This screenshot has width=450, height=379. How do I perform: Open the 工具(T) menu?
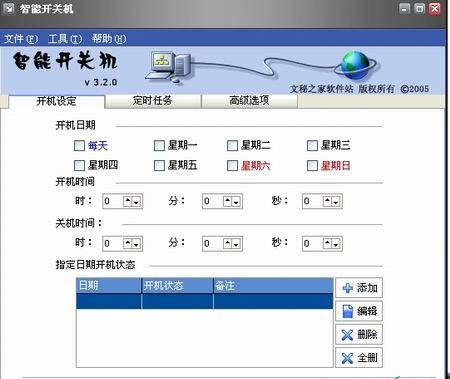tap(65, 39)
